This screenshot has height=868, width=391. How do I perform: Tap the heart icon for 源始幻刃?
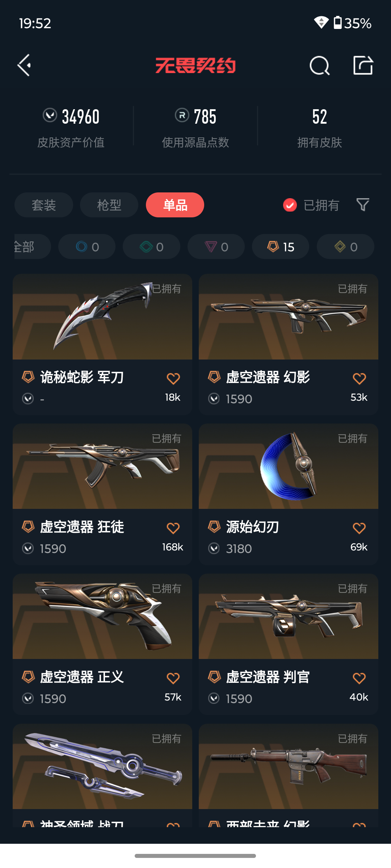[359, 528]
